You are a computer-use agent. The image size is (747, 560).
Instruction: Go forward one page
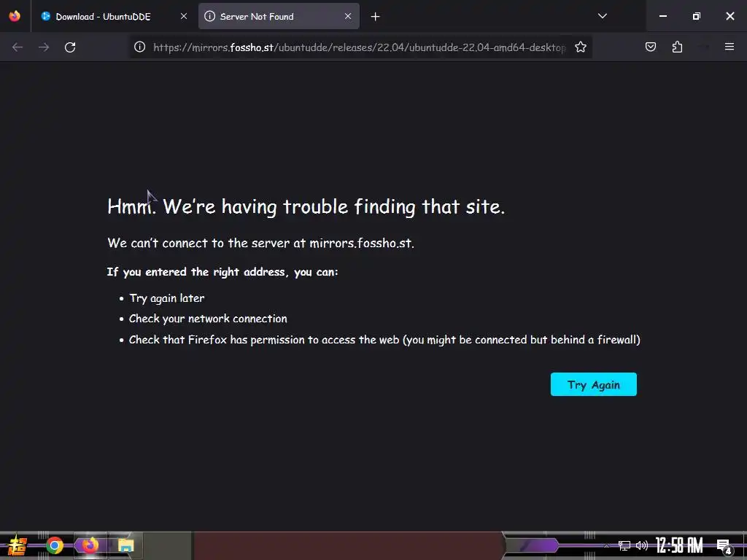coord(44,47)
